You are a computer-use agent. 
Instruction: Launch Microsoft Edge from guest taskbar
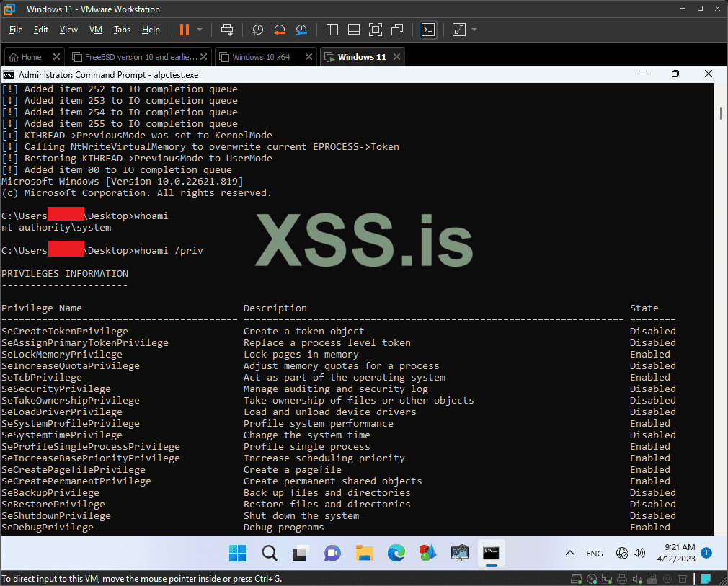[x=396, y=553]
